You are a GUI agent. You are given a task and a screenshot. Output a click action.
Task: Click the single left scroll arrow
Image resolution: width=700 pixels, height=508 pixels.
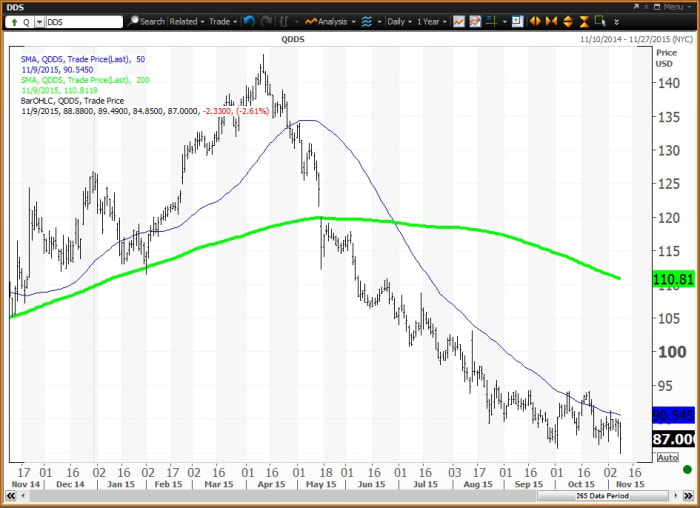[23, 496]
